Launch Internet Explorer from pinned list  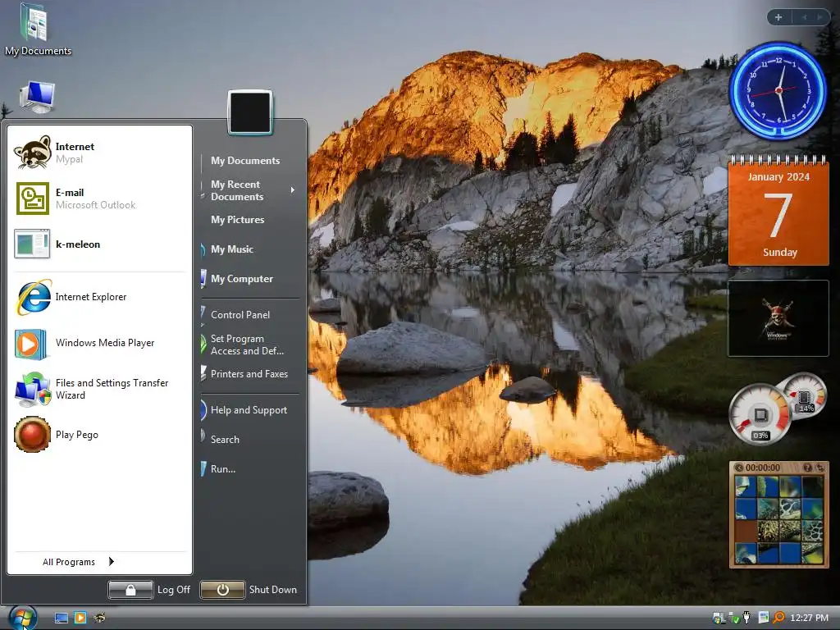(99, 297)
